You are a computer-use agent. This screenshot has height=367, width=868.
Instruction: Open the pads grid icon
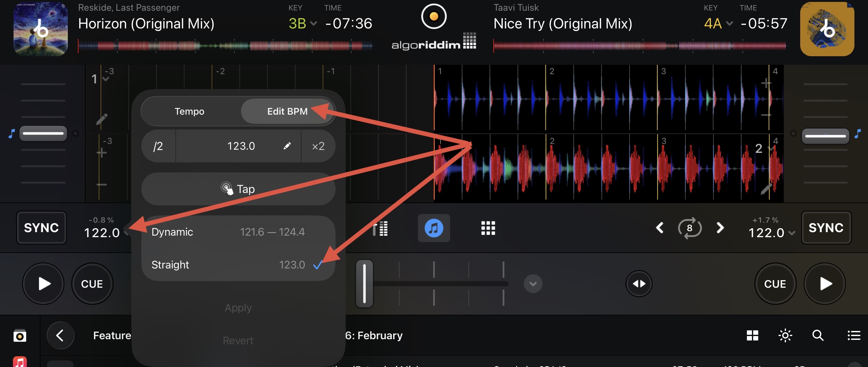coord(488,228)
